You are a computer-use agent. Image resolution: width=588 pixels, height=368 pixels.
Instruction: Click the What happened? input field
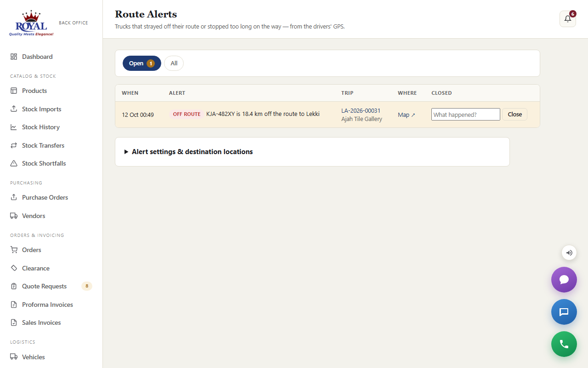(466, 115)
